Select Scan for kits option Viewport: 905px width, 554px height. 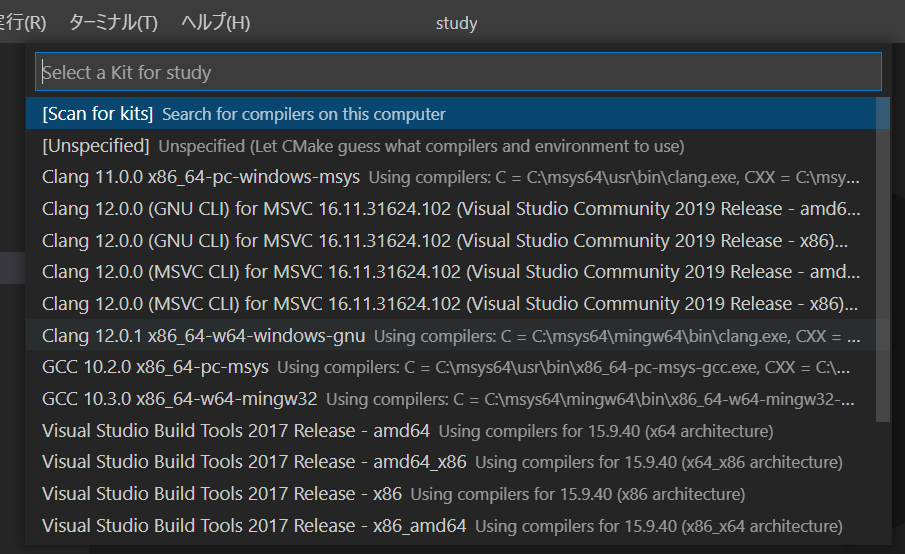coord(451,114)
